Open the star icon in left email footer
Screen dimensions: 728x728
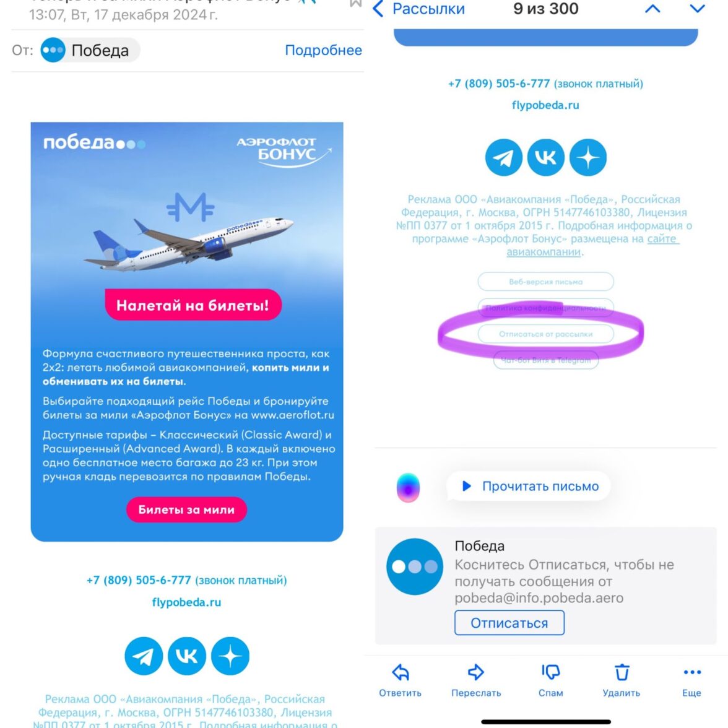230,656
